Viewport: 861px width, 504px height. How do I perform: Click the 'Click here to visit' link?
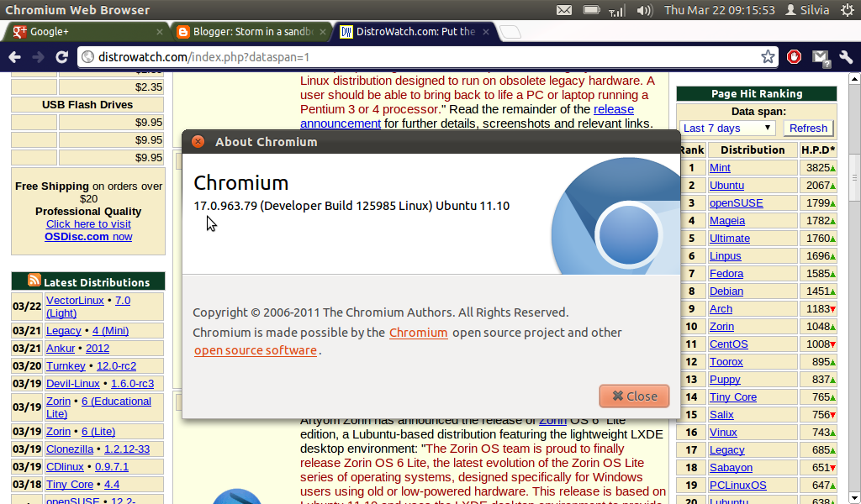point(88,223)
